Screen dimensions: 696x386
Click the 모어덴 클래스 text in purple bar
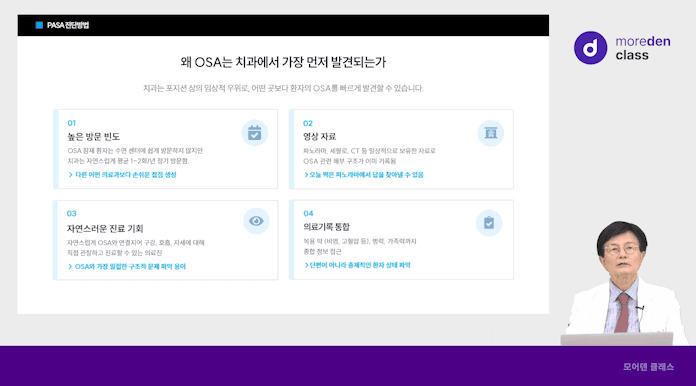click(649, 367)
